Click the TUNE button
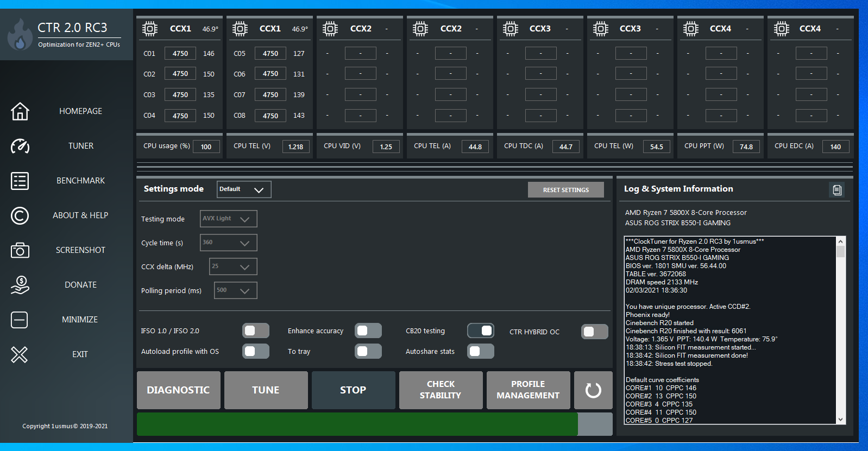Image resolution: width=868 pixels, height=451 pixels. pyautogui.click(x=266, y=390)
